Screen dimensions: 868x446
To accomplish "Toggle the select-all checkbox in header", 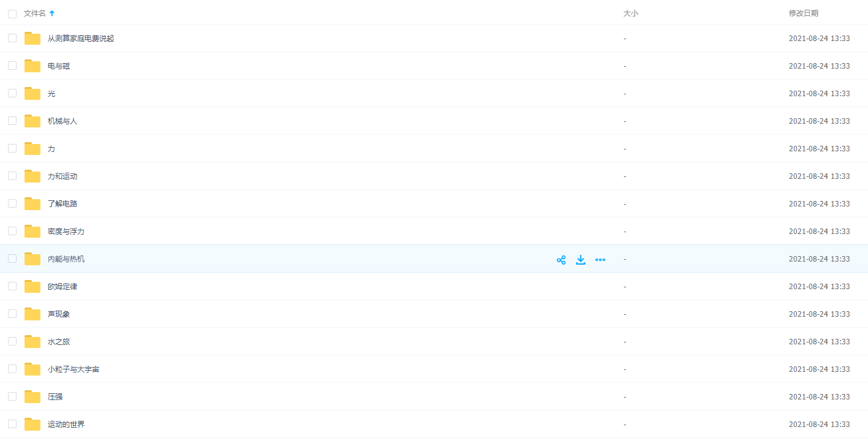I will click(x=12, y=13).
